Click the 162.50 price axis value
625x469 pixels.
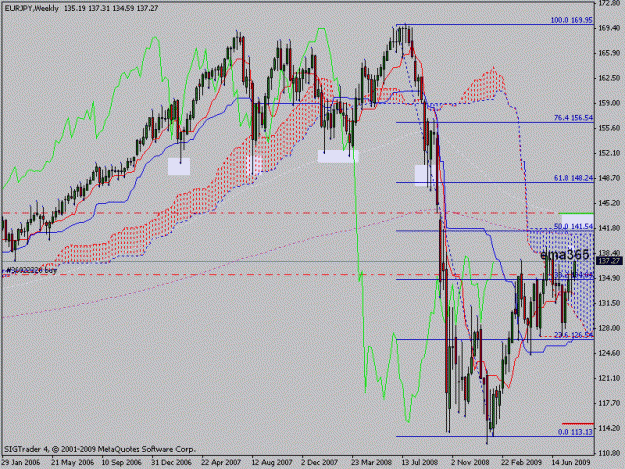pos(609,78)
